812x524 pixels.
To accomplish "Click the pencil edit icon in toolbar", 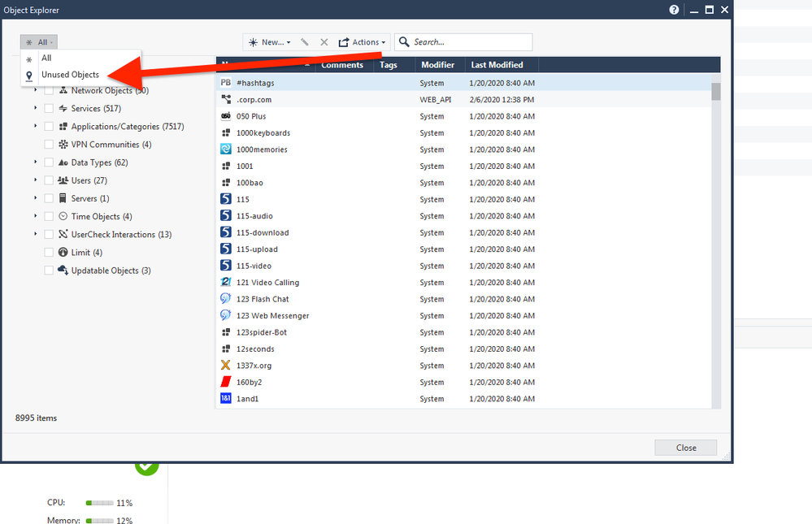I will (x=305, y=42).
